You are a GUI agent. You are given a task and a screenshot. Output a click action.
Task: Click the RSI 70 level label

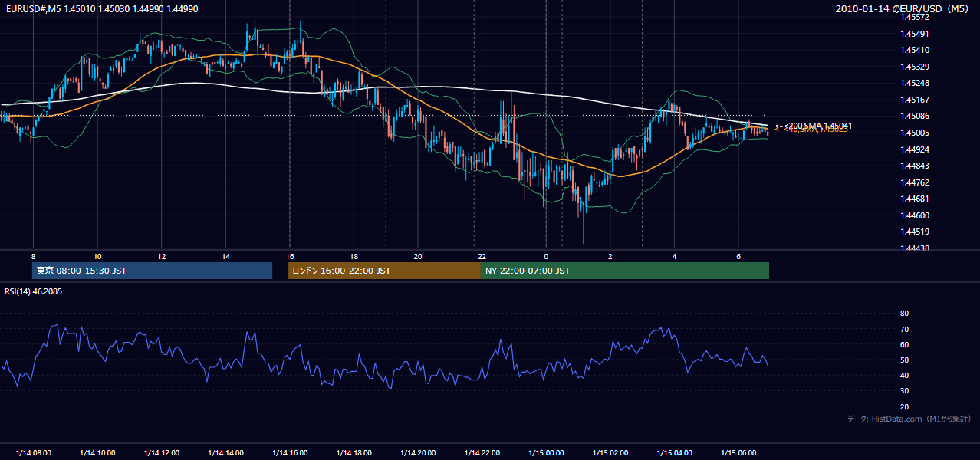click(x=904, y=329)
